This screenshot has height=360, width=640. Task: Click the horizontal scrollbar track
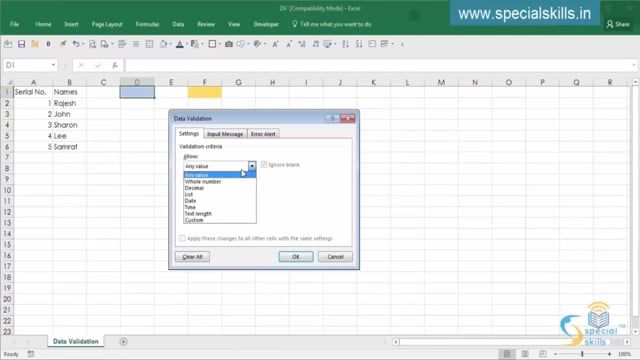pos(510,342)
